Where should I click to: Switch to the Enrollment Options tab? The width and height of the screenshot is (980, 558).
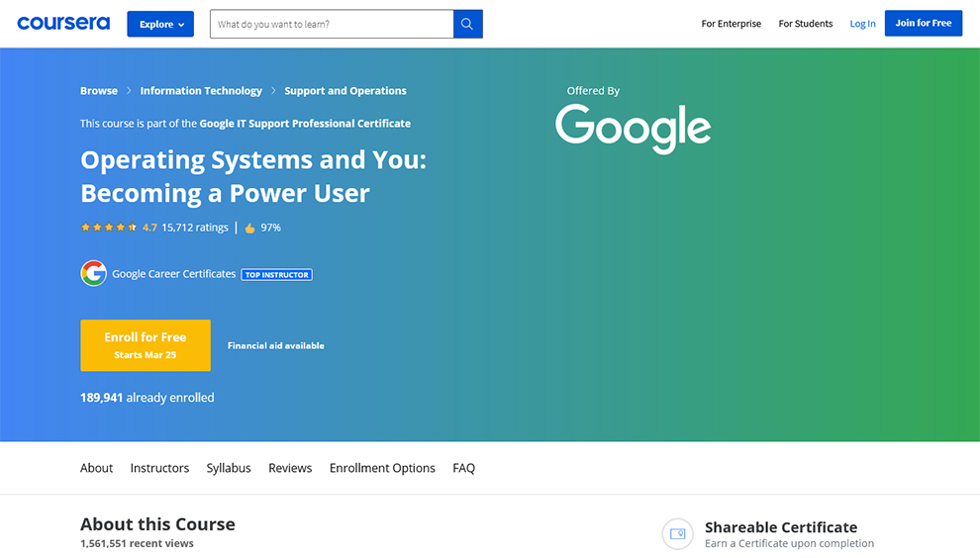tap(382, 468)
